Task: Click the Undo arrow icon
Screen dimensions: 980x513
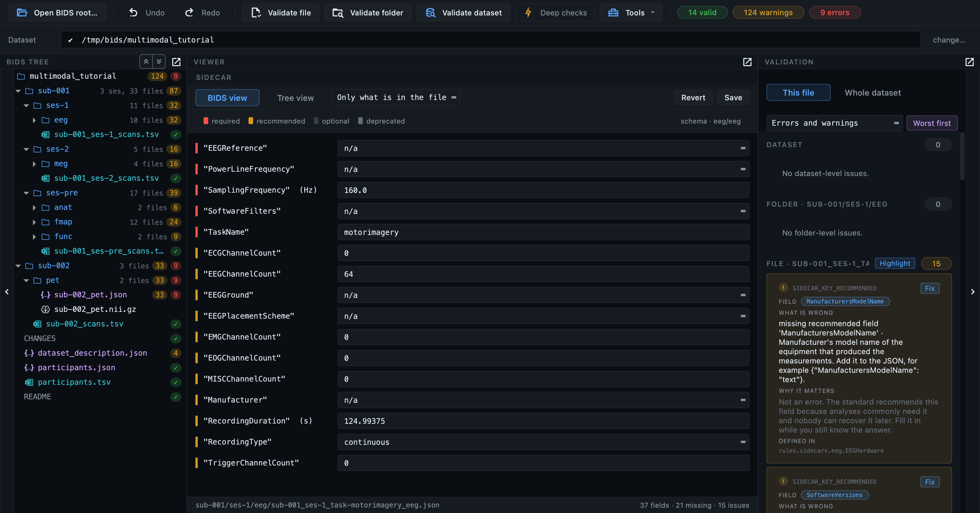Action: [133, 13]
